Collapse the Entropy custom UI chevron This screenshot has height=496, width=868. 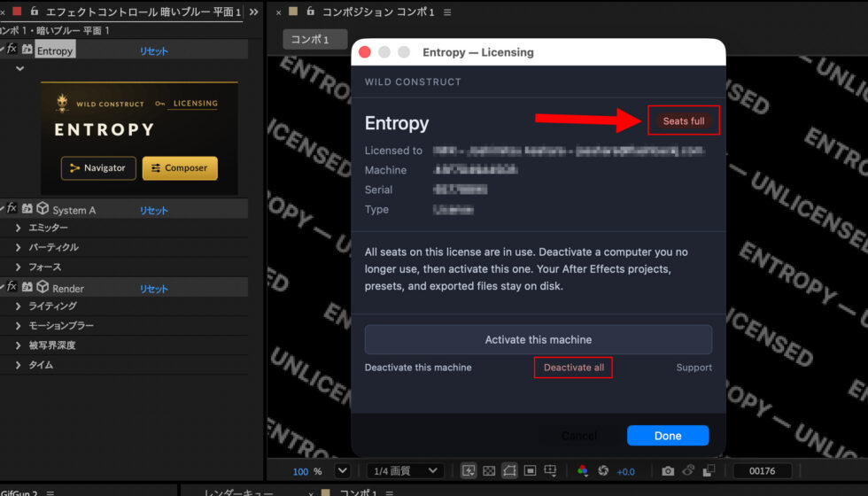click(x=19, y=69)
